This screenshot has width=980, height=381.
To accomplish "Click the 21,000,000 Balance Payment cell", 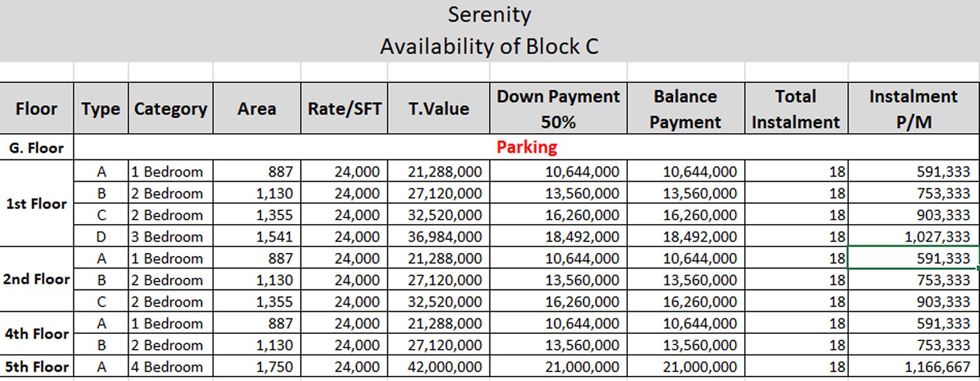I will click(685, 367).
